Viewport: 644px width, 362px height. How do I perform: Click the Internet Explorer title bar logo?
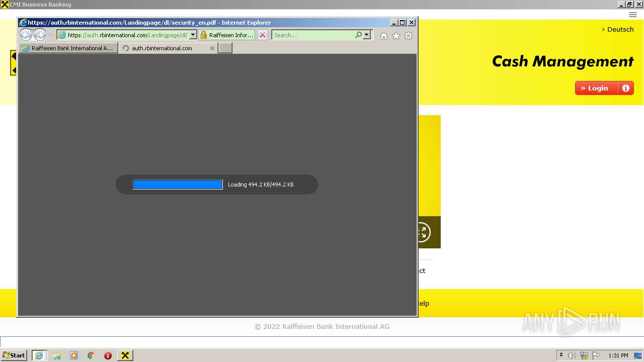[23, 23]
